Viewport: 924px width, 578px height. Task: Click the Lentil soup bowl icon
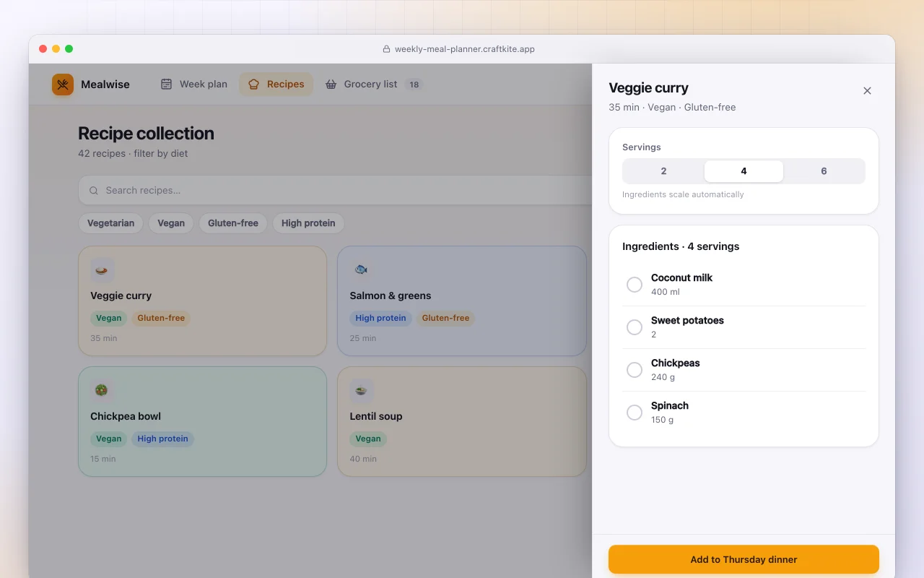[362, 391]
